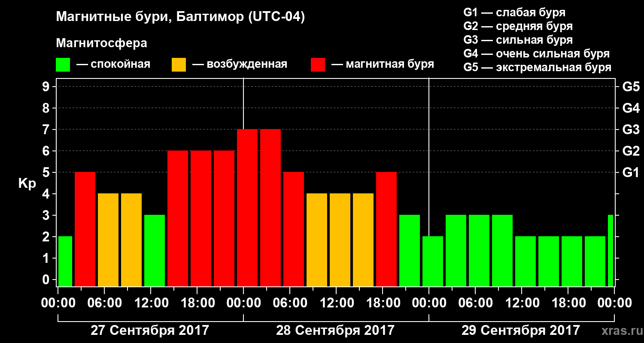
Task: Click the 'G1' right axis label
Action: coord(631,173)
